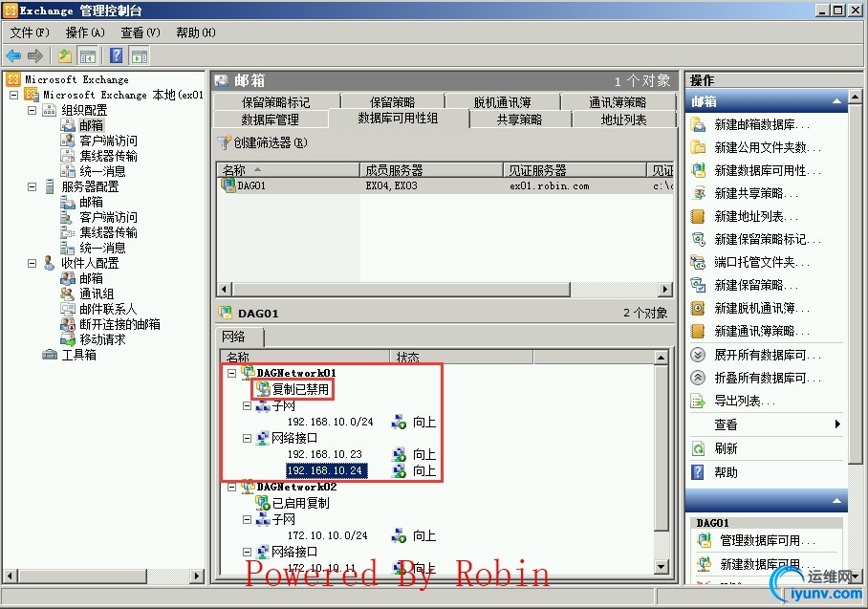Sort by the 见证服务器 column header
Viewport: 868px width, 609px height.
pos(575,169)
